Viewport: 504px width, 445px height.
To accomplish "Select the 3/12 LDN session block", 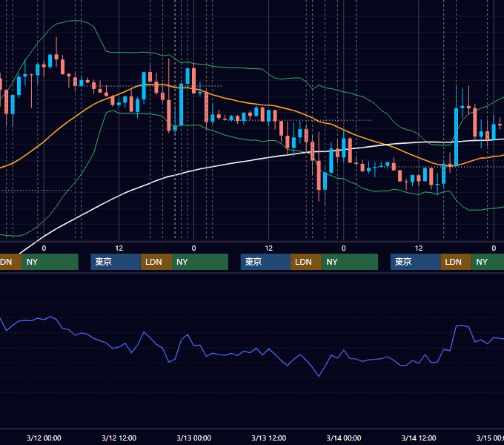I will [156, 262].
